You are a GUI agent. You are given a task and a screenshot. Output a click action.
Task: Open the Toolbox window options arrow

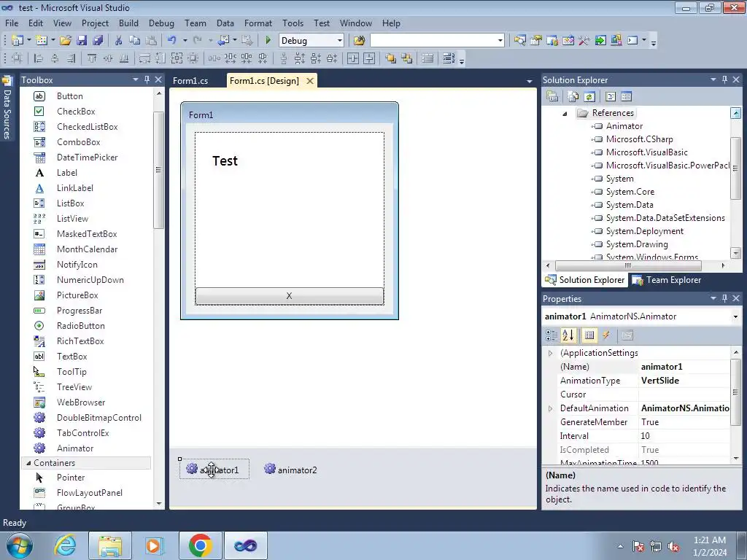(x=135, y=79)
